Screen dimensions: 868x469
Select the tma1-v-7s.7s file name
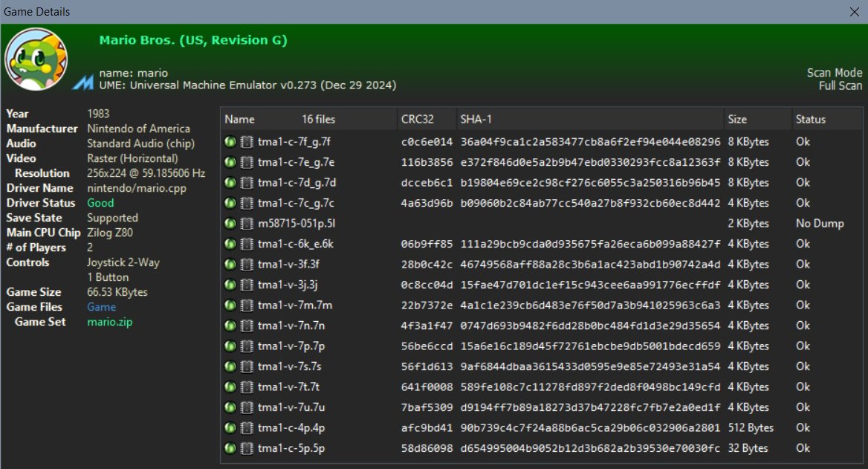(290, 366)
